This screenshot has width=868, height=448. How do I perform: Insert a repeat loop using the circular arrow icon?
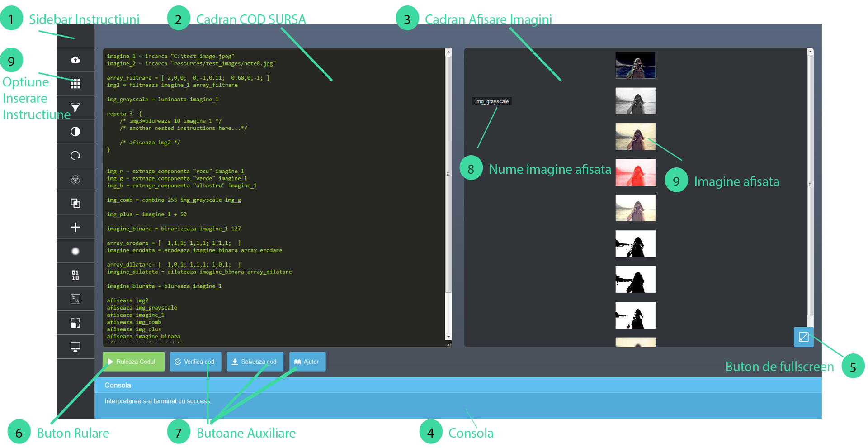tap(75, 156)
